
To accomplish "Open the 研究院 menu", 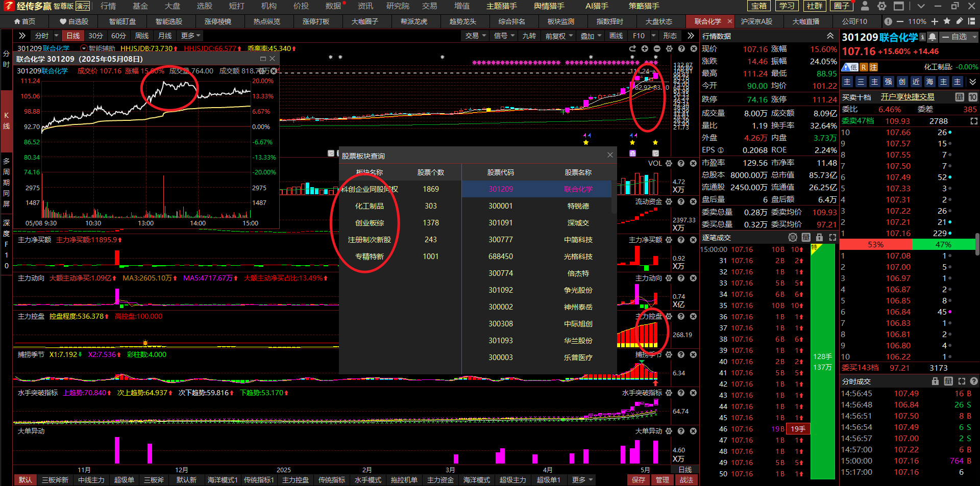I will pyautogui.click(x=398, y=6).
